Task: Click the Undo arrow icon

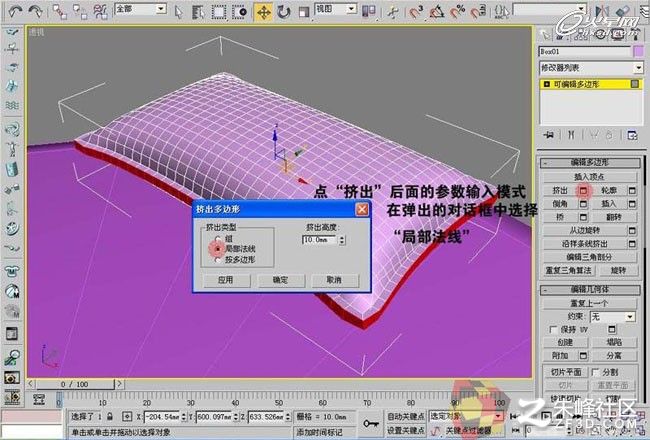Action: (x=15, y=11)
